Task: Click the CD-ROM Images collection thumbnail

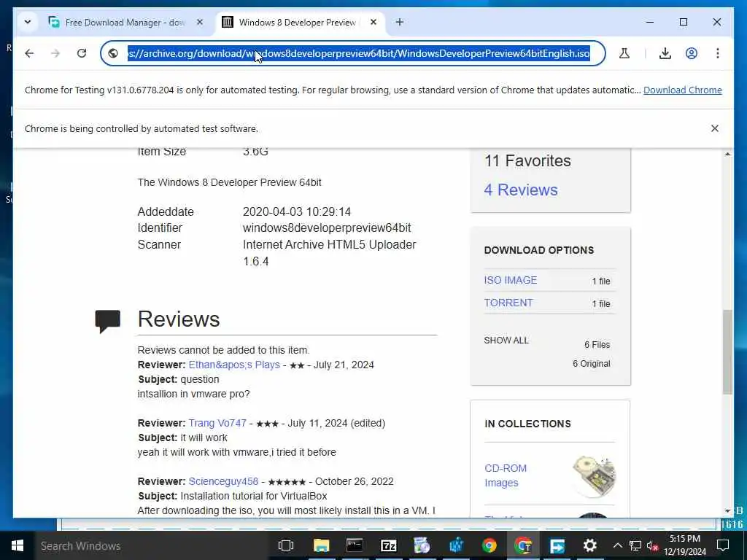Action: coord(594,476)
